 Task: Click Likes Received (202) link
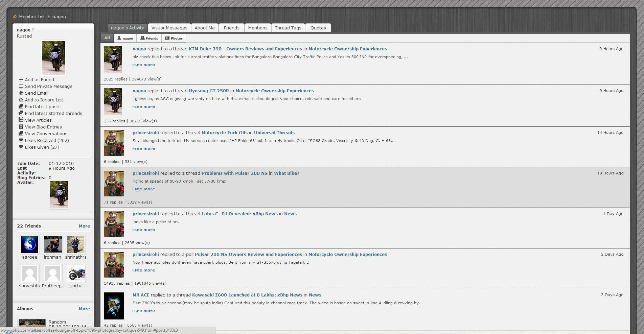click(47, 140)
